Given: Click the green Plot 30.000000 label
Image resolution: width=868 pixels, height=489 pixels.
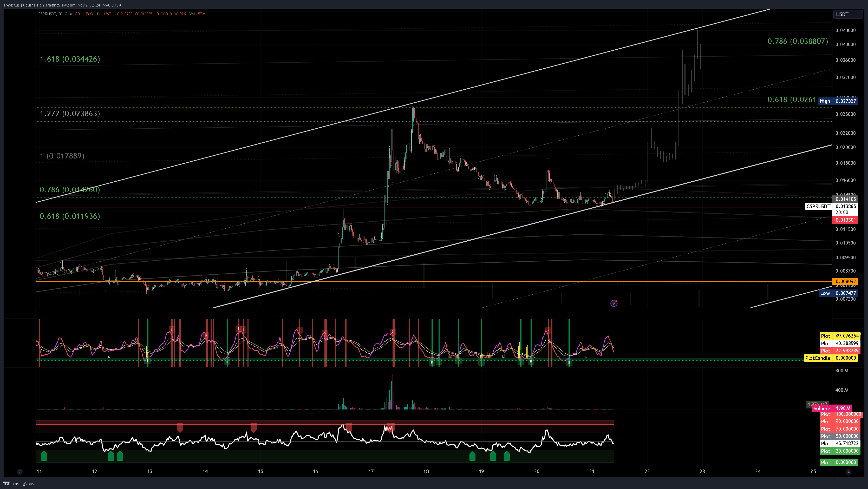Looking at the screenshot, I should point(840,451).
